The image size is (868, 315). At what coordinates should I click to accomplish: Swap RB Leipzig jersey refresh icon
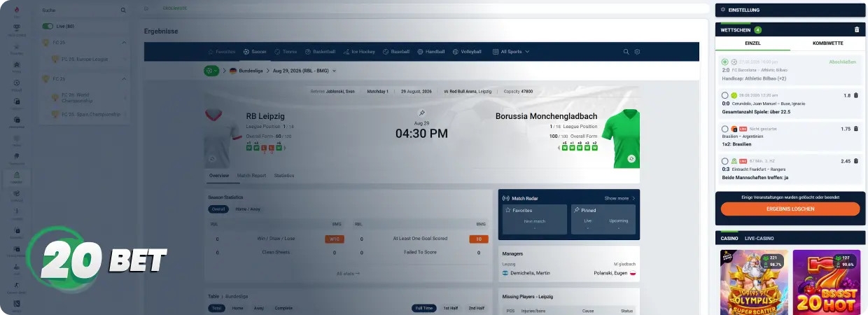[x=213, y=159]
